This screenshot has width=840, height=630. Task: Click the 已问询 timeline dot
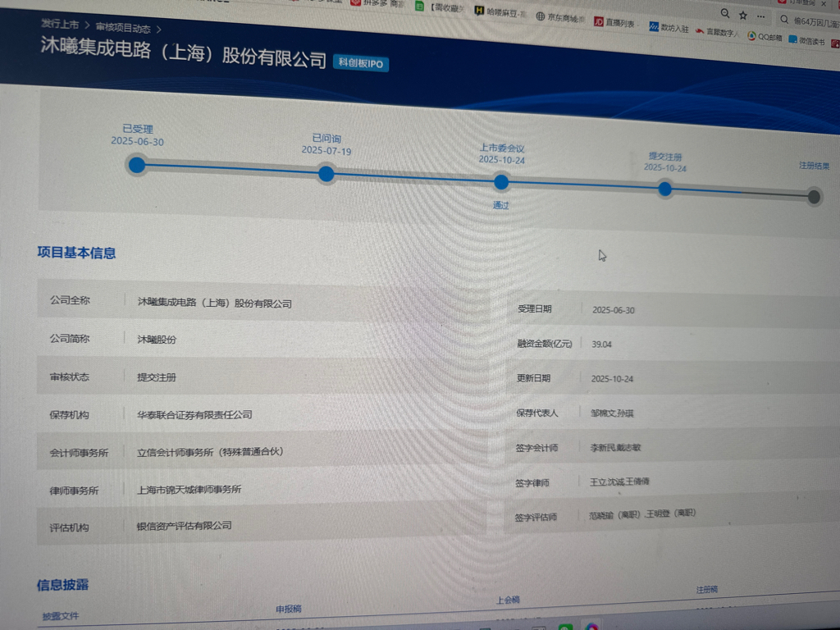326,174
